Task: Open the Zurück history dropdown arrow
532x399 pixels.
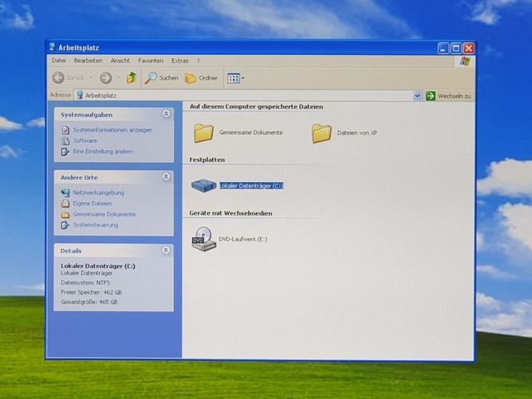Action: click(91, 77)
